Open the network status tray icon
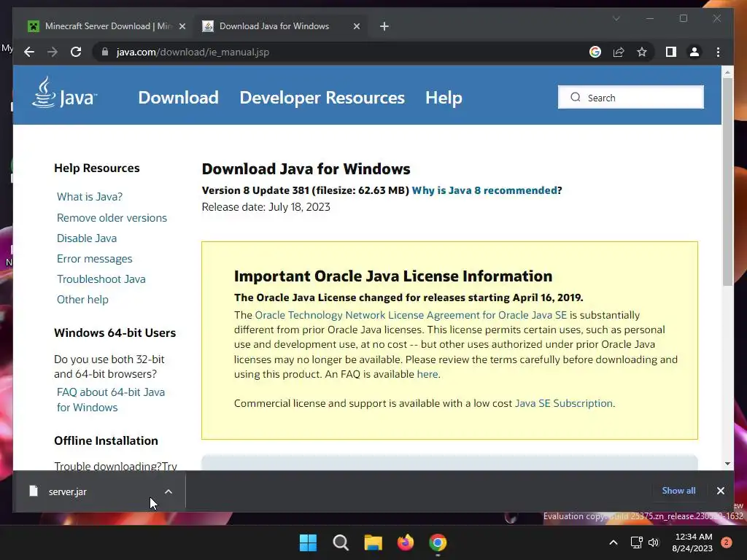747x560 pixels. point(636,542)
